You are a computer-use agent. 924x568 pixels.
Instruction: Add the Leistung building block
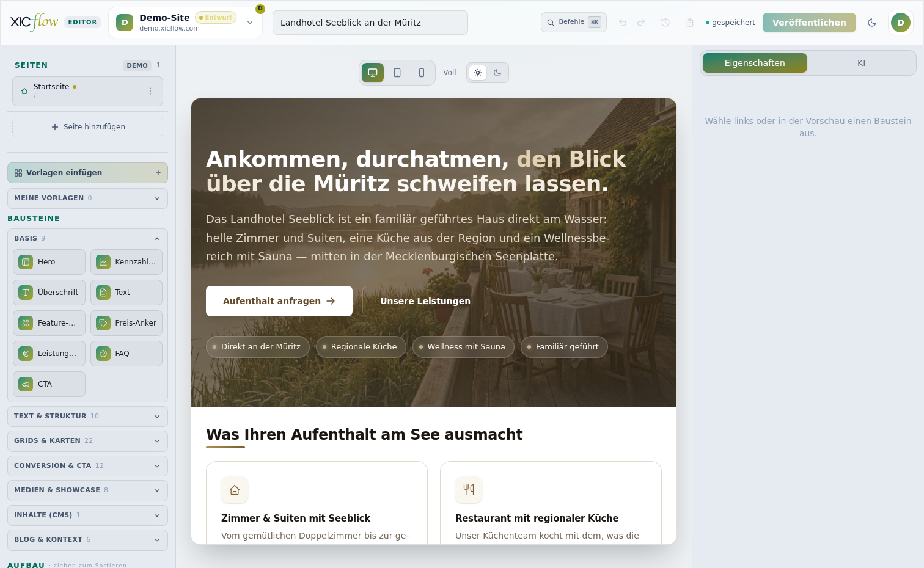point(49,354)
